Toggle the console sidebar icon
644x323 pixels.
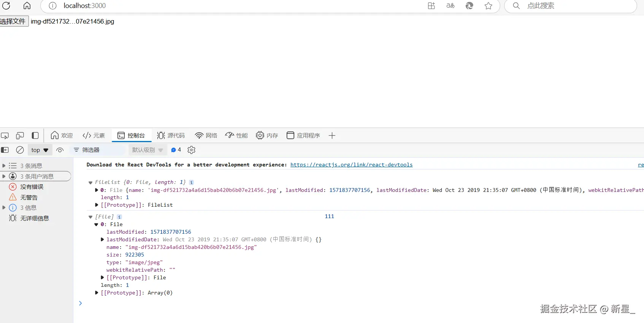(5, 150)
